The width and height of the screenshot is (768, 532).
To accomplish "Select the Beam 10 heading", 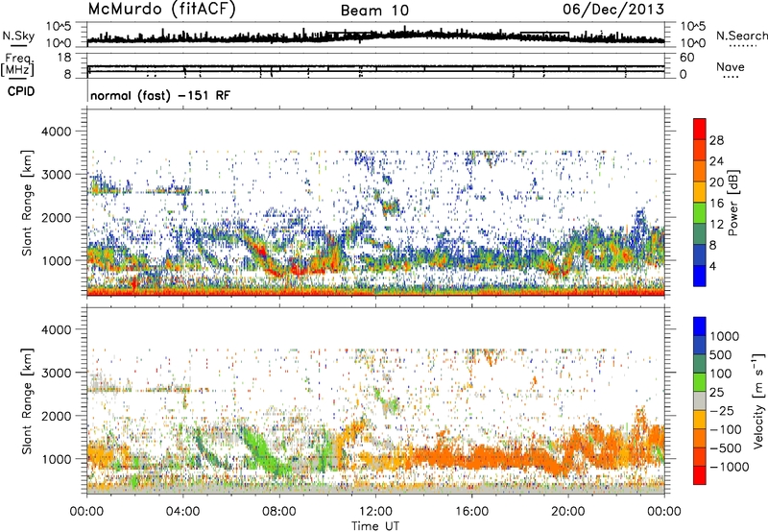I will [374, 11].
